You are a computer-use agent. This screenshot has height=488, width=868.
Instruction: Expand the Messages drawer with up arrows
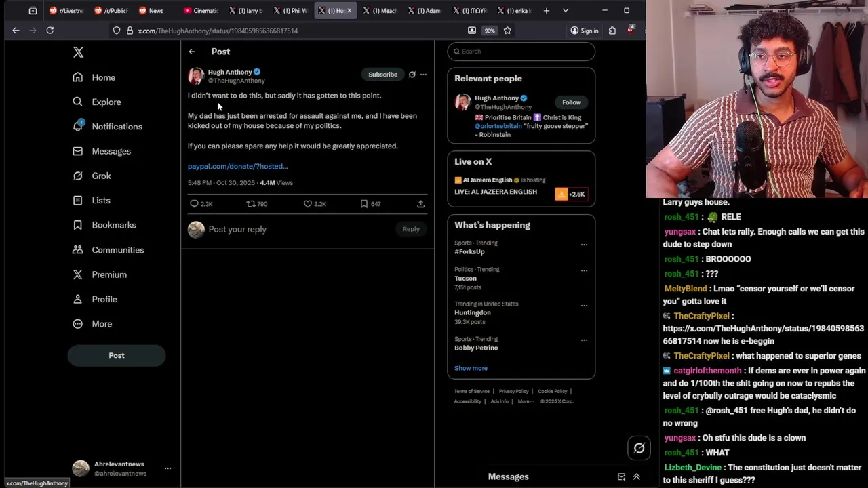[637, 477]
